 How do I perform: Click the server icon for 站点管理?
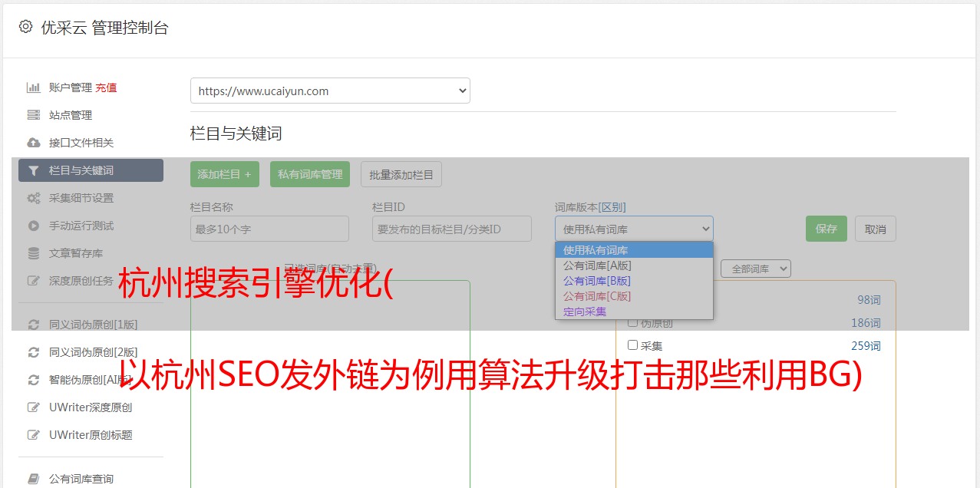tap(33, 115)
